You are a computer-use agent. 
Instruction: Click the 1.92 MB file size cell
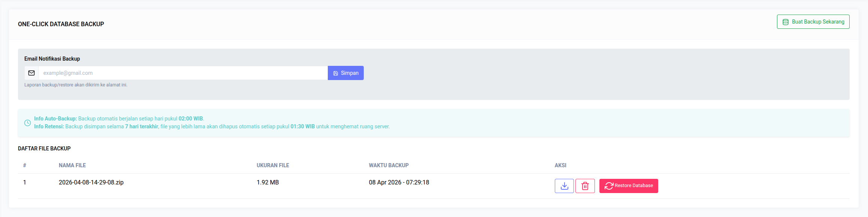[267, 183]
